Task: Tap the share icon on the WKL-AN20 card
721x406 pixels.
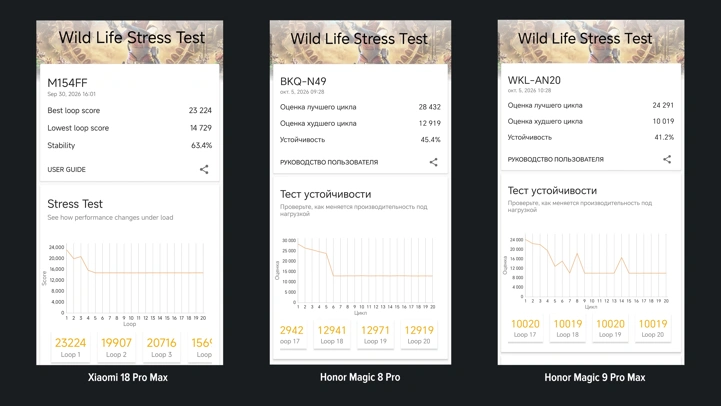Action: click(667, 159)
